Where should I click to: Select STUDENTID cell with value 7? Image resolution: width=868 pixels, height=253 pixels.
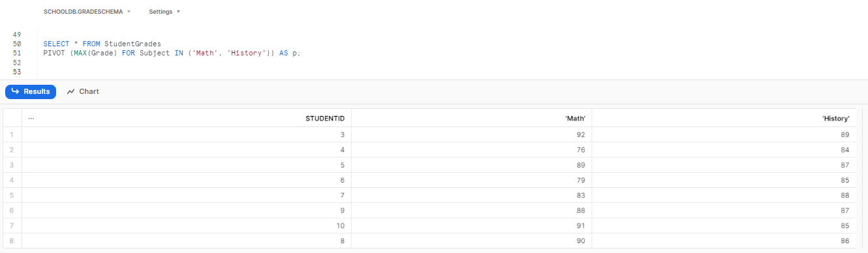click(187, 195)
